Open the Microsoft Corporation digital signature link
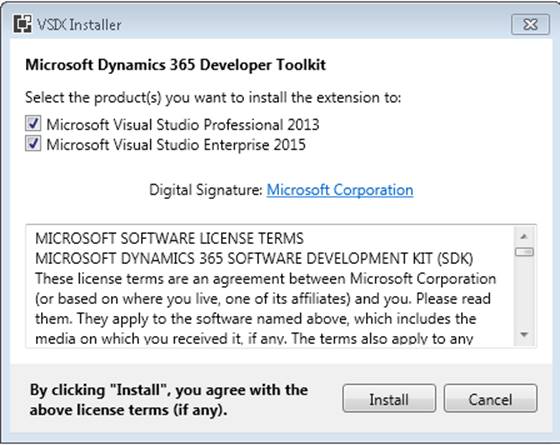The image size is (560, 445). point(340,190)
